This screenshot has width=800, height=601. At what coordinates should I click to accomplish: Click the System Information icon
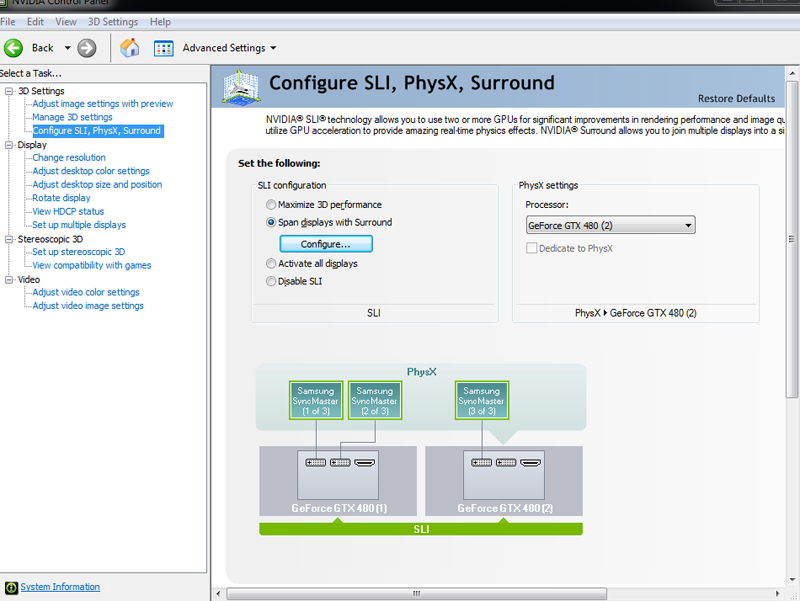[11, 587]
